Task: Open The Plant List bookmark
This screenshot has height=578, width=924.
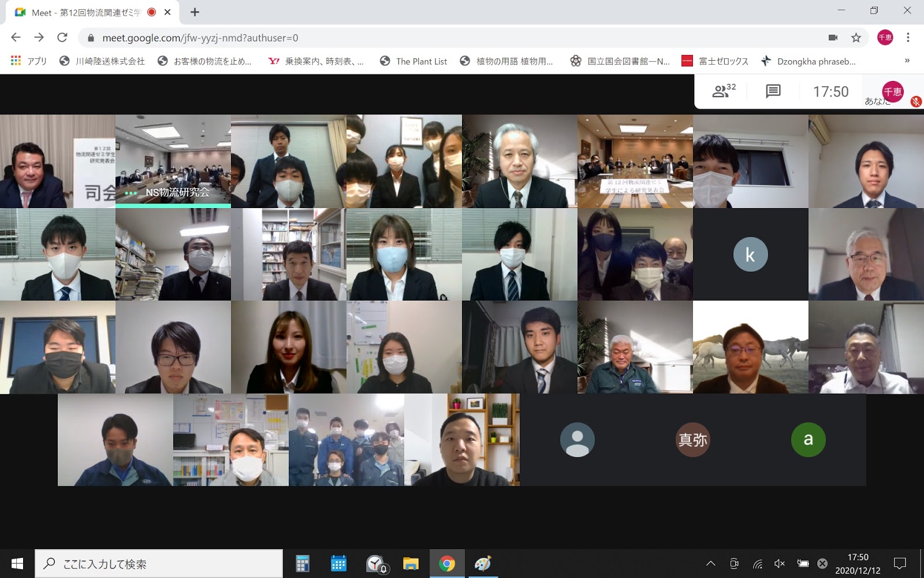Action: 413,61
